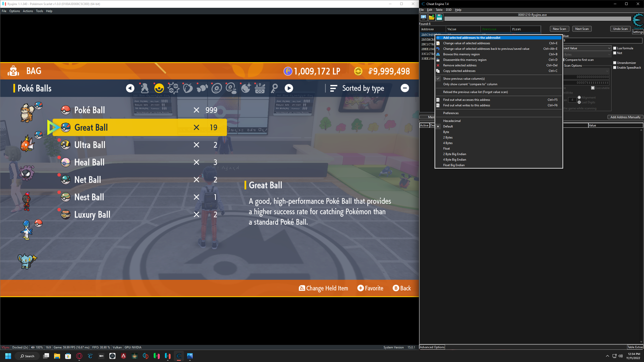This screenshot has width=644, height=362.
Task: Click the Next Scan button
Action: tap(582, 29)
